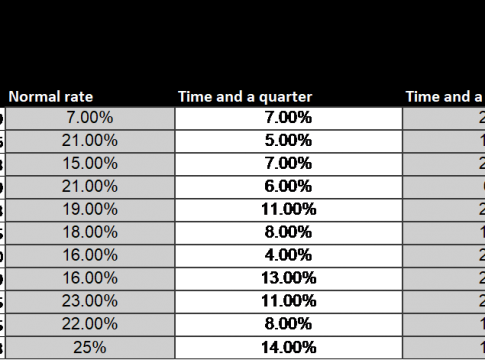Select the 11.00% cell beside 23.00%
485x360 pixels.
pos(289,302)
